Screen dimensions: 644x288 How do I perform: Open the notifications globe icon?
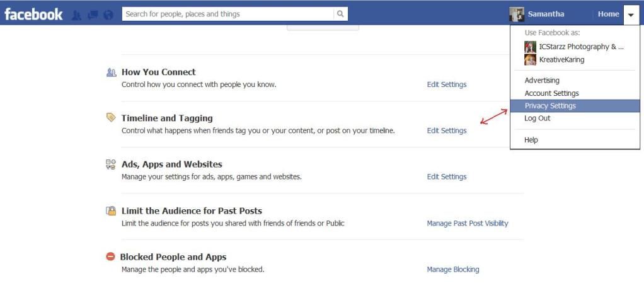point(108,15)
